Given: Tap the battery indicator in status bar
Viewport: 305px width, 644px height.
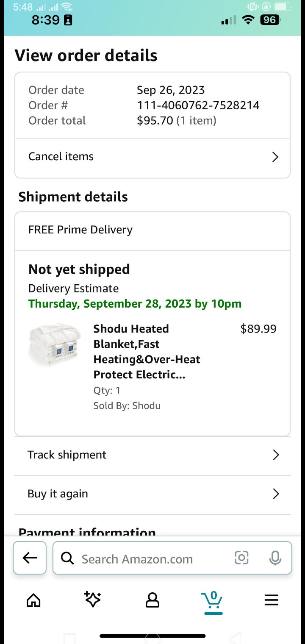Looking at the screenshot, I should 270,19.
